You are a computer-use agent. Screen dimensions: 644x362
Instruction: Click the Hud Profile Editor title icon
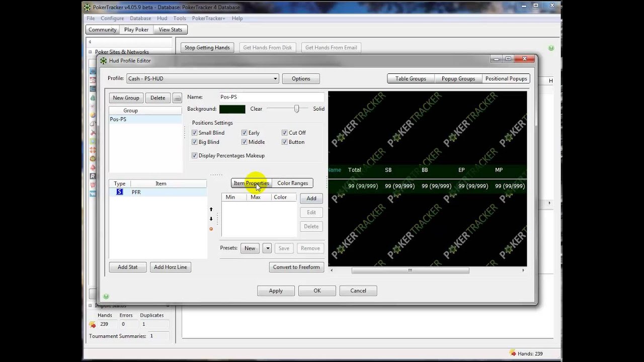click(104, 60)
